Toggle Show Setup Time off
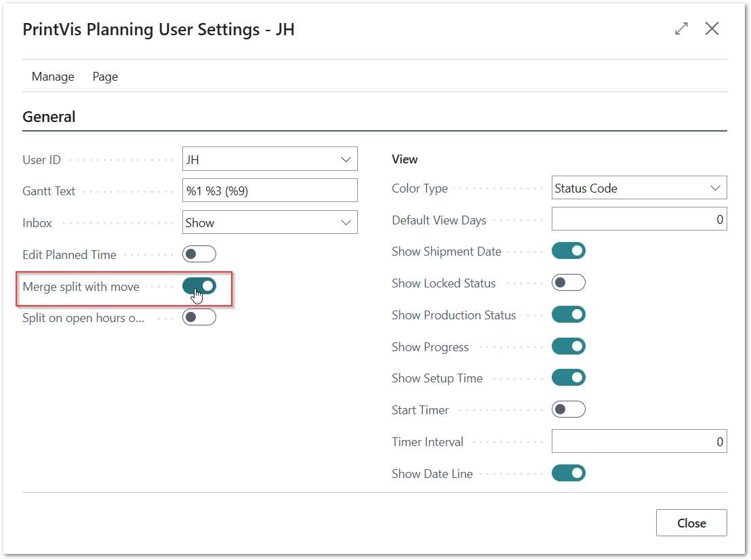The image size is (751, 560). pyautogui.click(x=568, y=378)
